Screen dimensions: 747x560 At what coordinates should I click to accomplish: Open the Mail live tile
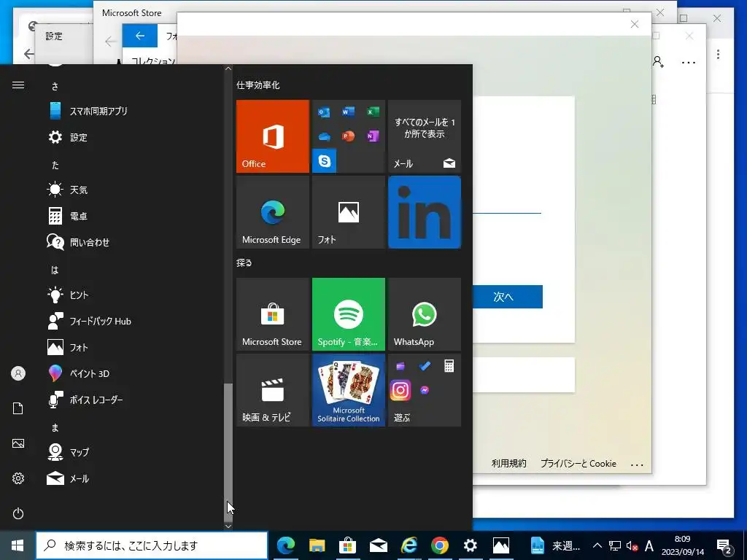[425, 136]
